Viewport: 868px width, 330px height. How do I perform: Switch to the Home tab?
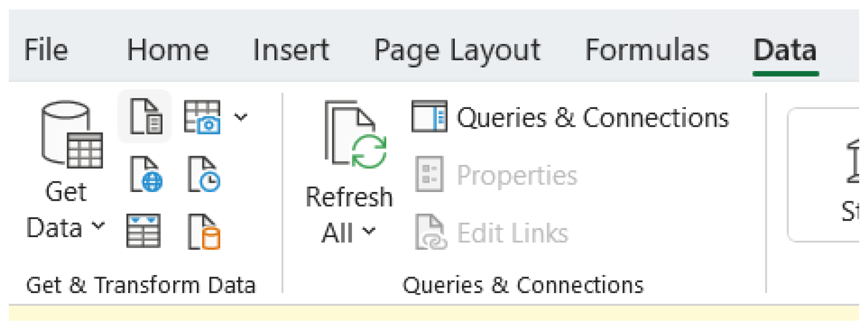click(168, 50)
